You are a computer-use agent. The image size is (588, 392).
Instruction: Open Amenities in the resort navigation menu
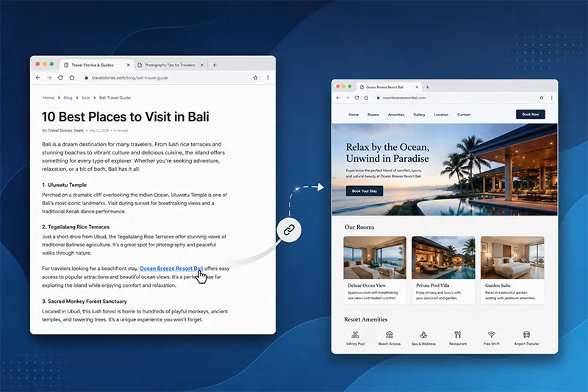pyautogui.click(x=396, y=115)
